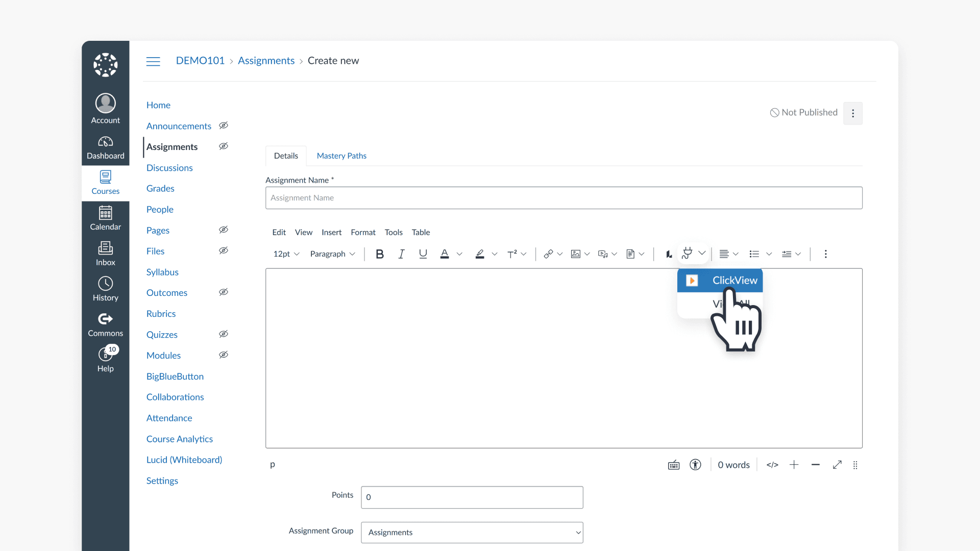Run the accessibility checker
980x551 pixels.
[695, 465]
